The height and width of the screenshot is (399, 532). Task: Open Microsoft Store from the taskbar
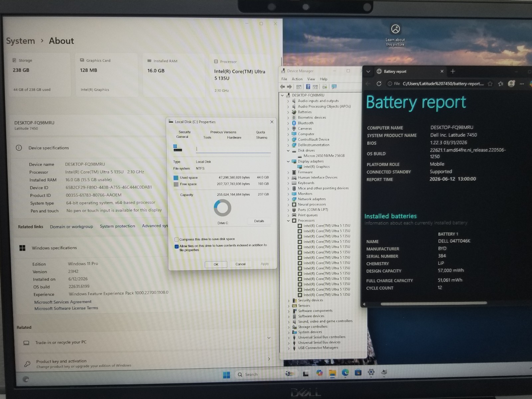[358, 372]
